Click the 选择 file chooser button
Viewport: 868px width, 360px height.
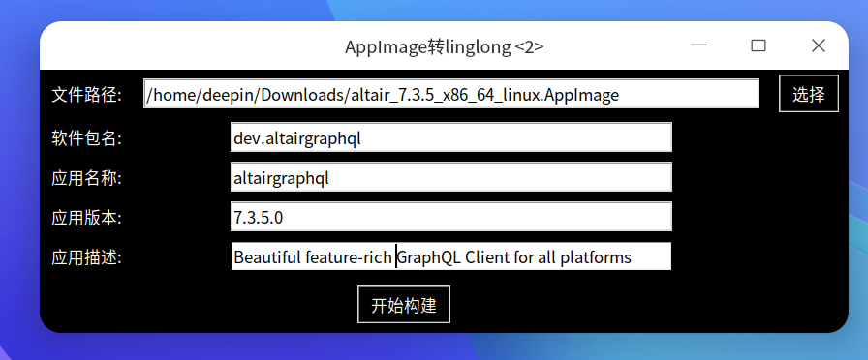point(808,94)
